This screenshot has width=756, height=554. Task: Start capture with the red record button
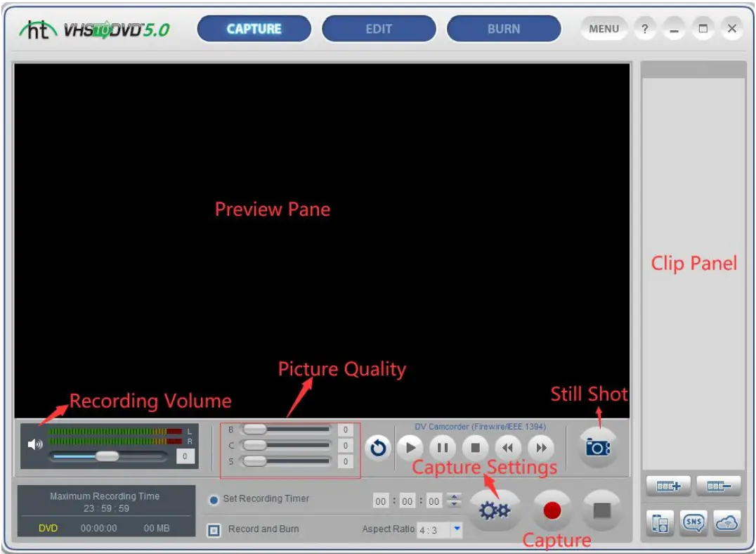coord(552,510)
